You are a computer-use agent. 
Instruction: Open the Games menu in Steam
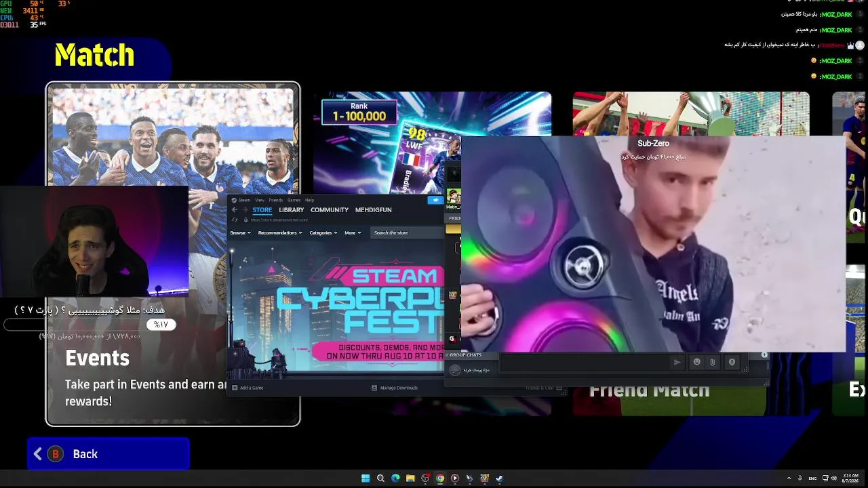coord(294,200)
